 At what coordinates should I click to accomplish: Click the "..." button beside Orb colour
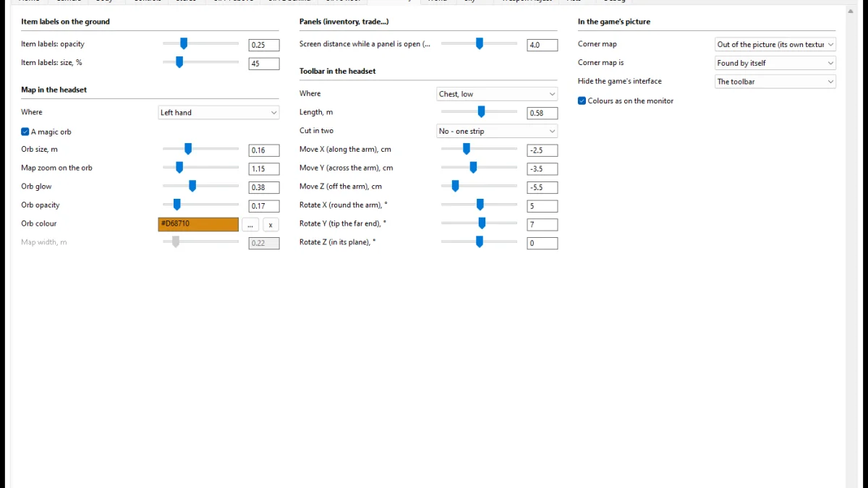coord(250,224)
